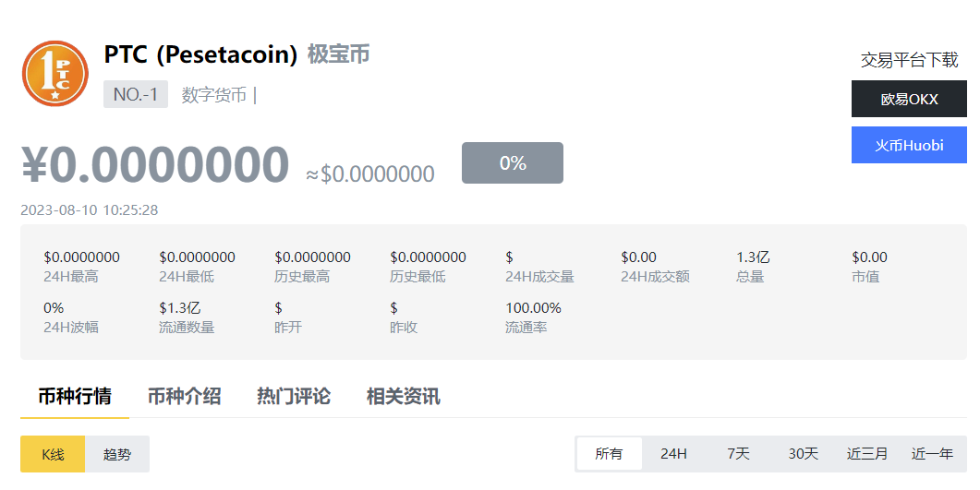This screenshot has width=980, height=490.
Task: Switch to the 币种行情 tab
Action: 75,397
